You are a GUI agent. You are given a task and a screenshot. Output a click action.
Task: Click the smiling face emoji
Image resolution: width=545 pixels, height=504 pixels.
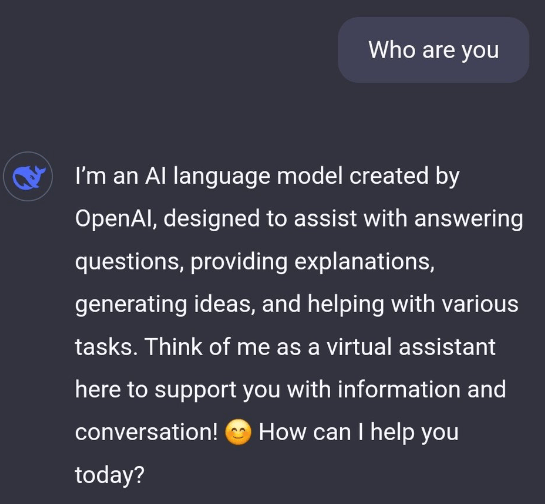pyautogui.click(x=238, y=432)
